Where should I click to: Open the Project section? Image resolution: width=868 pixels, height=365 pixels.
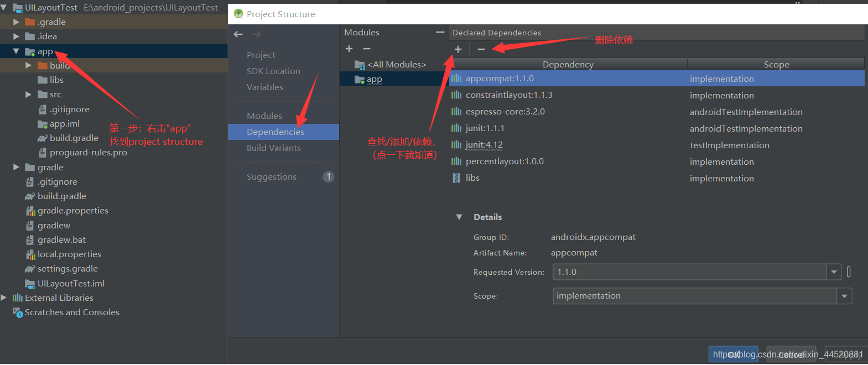tap(261, 55)
